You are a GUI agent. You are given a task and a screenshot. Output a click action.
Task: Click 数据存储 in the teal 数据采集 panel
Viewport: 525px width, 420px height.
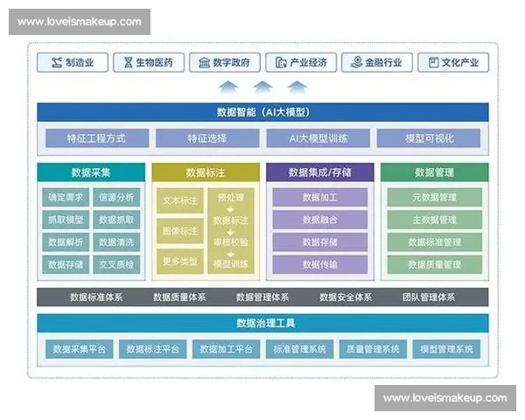[x=66, y=264]
